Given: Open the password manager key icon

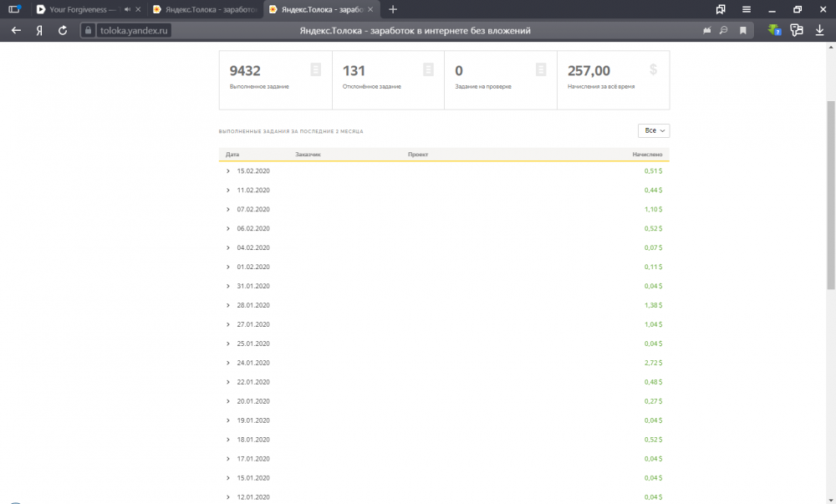Looking at the screenshot, I should click(x=797, y=30).
